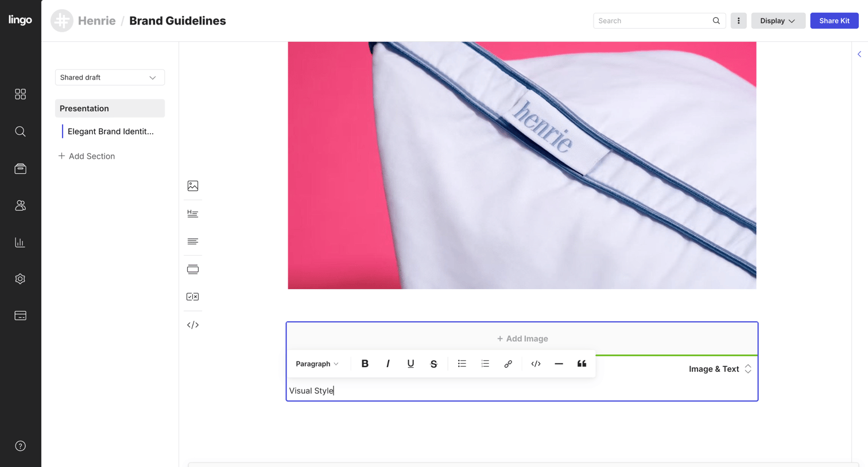Insert a hyperlink from text toolbar
The image size is (868, 467).
coord(508,364)
